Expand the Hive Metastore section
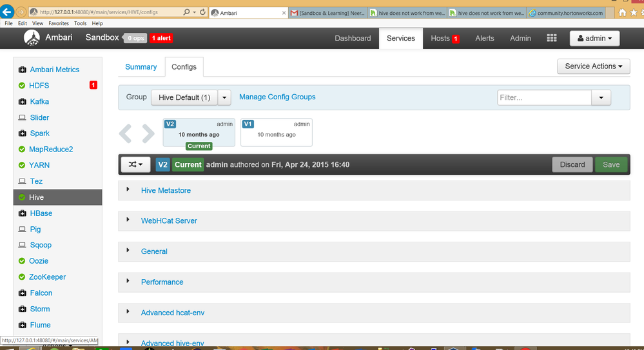Viewport: 644px width, 350px height. tap(166, 191)
